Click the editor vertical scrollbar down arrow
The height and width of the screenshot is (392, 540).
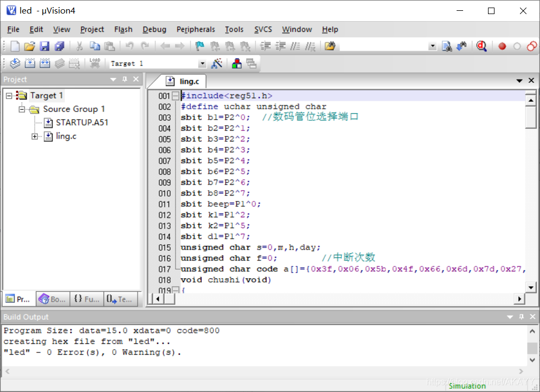point(531,287)
